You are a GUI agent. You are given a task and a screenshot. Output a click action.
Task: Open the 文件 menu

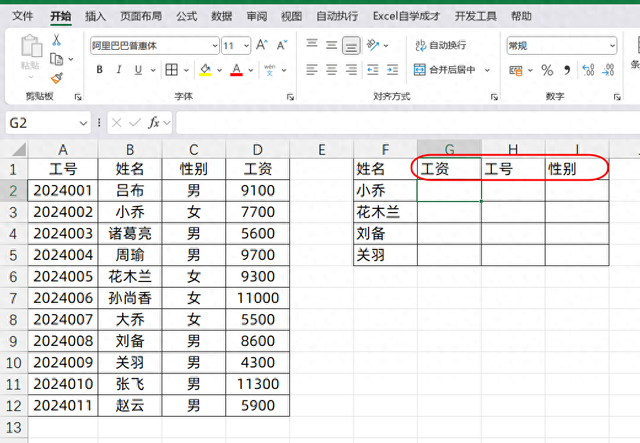[22, 16]
